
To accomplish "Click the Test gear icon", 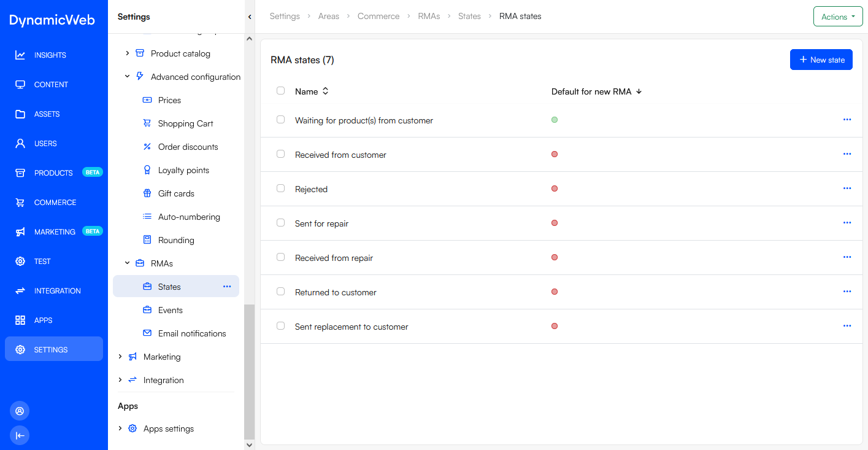I will [x=20, y=262].
